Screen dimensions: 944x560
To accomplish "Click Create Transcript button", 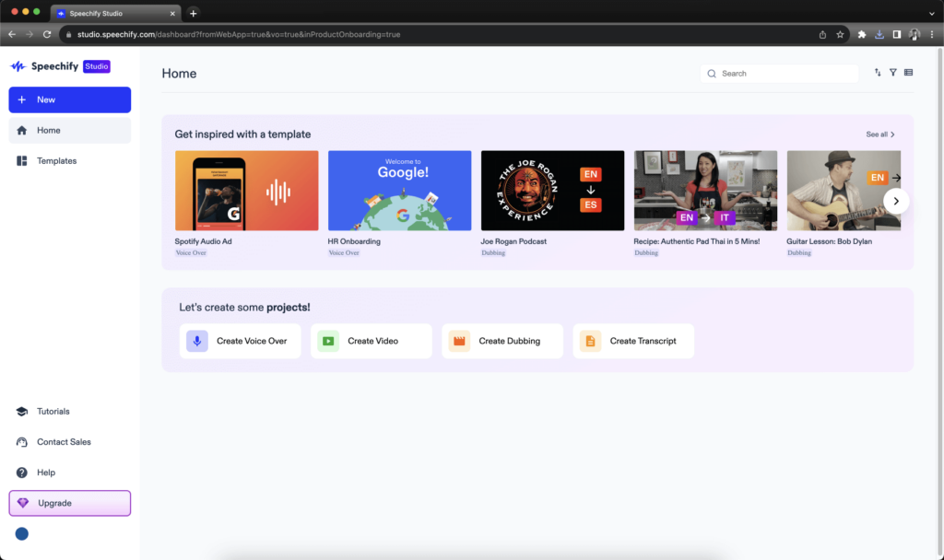I will 634,341.
